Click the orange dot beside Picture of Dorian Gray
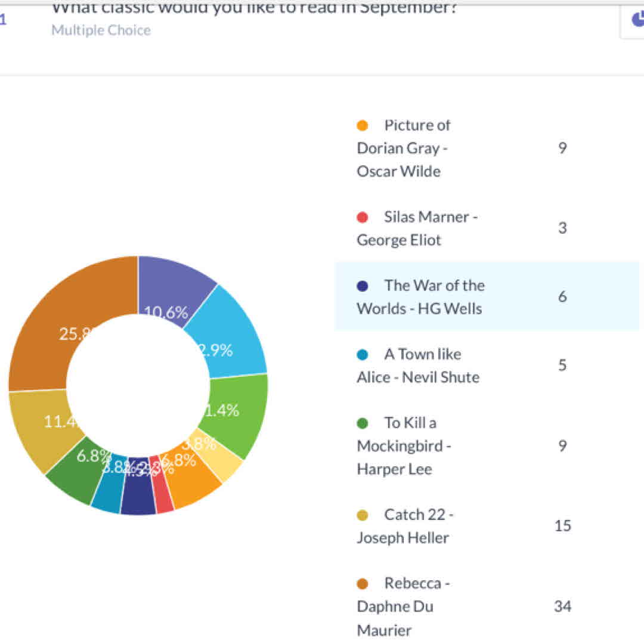The image size is (644, 644). coord(362,126)
